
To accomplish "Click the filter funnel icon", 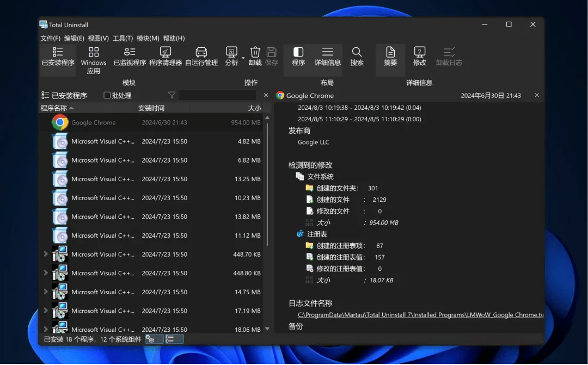I will pyautogui.click(x=172, y=95).
